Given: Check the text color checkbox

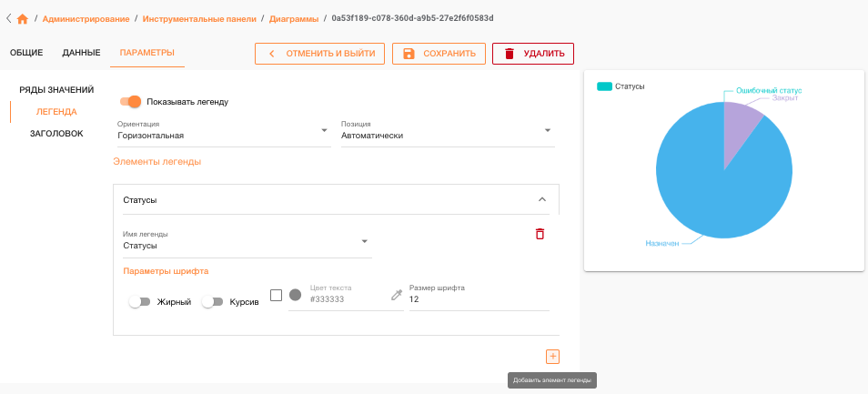Looking at the screenshot, I should [277, 295].
